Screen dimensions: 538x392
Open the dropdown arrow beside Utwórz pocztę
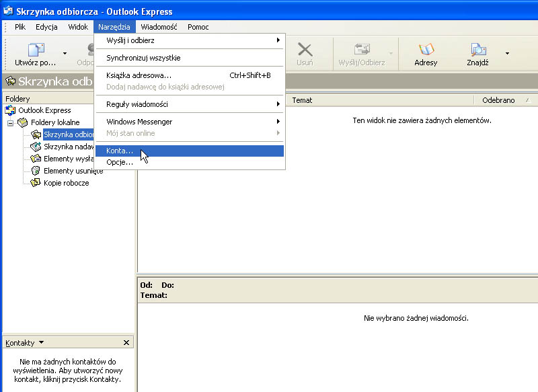pyautogui.click(x=65, y=54)
